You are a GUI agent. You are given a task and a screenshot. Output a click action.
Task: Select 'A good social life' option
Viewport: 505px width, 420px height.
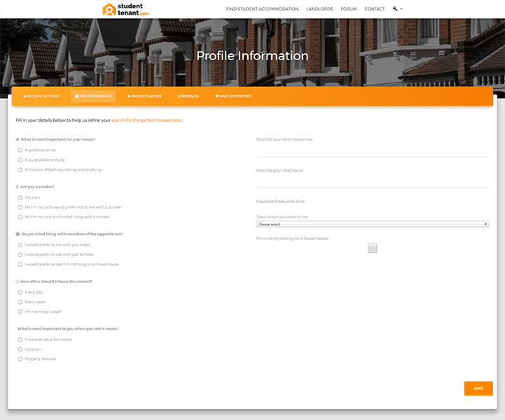click(20, 150)
